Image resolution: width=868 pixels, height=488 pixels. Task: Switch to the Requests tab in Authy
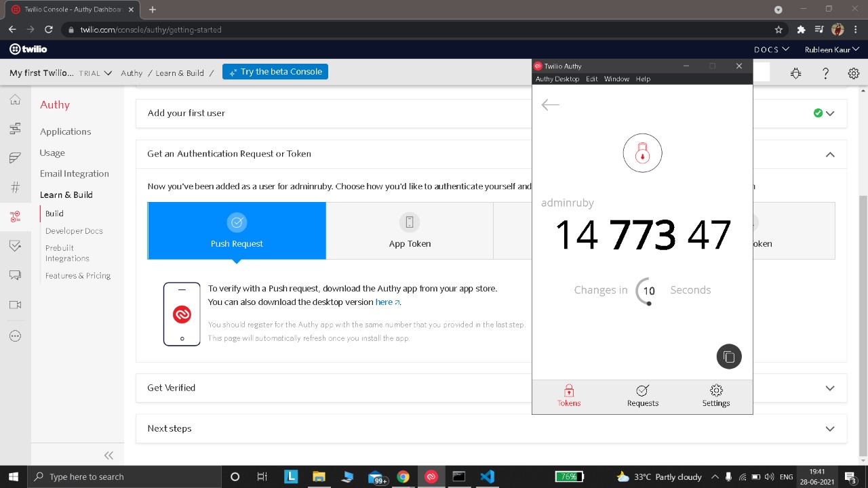tap(642, 396)
